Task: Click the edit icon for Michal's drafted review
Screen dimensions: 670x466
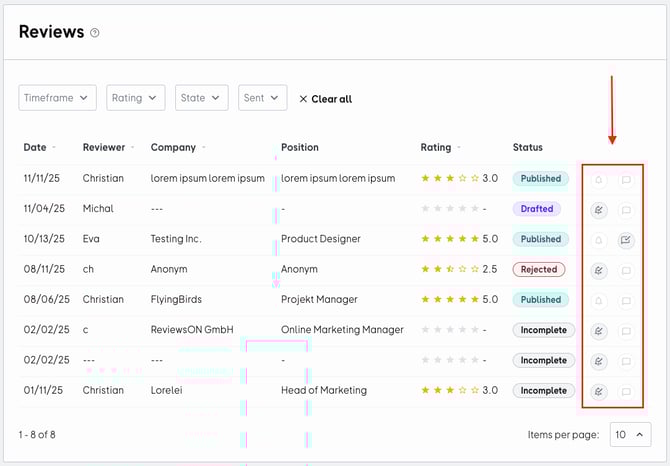Action: pos(599,210)
